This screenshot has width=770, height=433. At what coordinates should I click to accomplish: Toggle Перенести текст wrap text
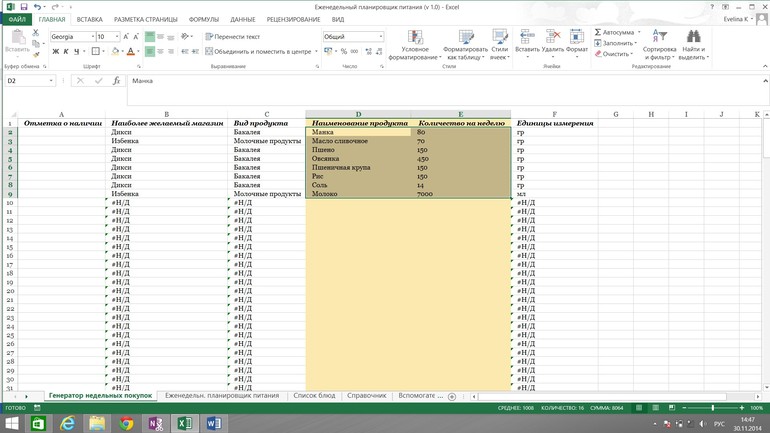click(232, 37)
